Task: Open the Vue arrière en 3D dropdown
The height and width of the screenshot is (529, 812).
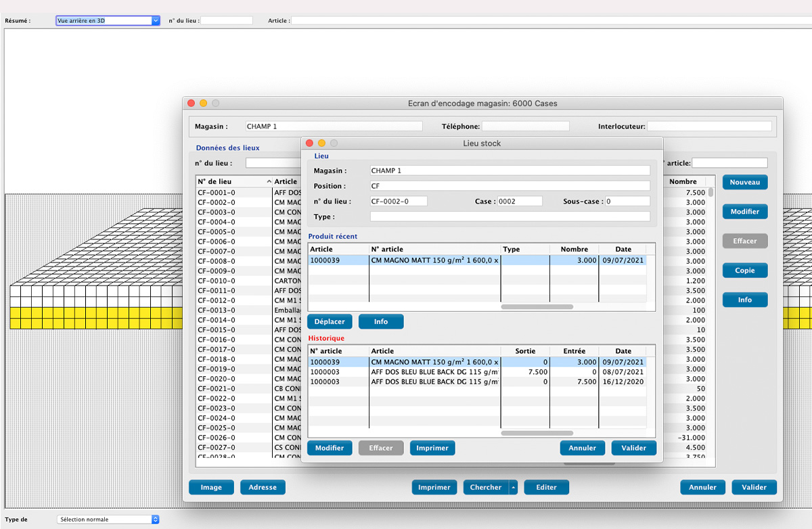Action: (107, 20)
